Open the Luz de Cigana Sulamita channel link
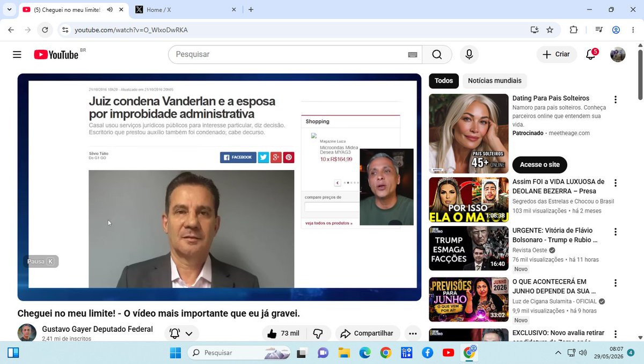Viewport: 644px width, 364px height. [x=555, y=301]
